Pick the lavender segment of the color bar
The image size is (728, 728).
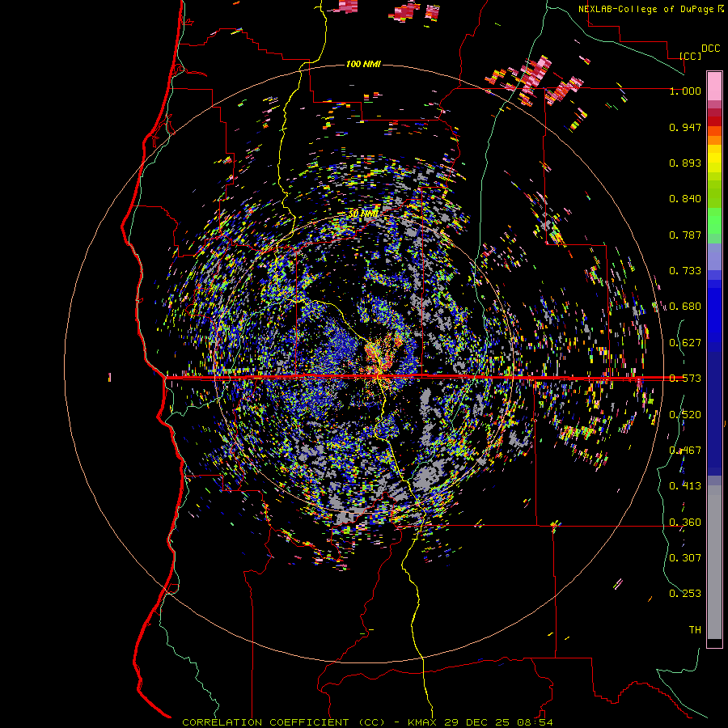pos(714,256)
